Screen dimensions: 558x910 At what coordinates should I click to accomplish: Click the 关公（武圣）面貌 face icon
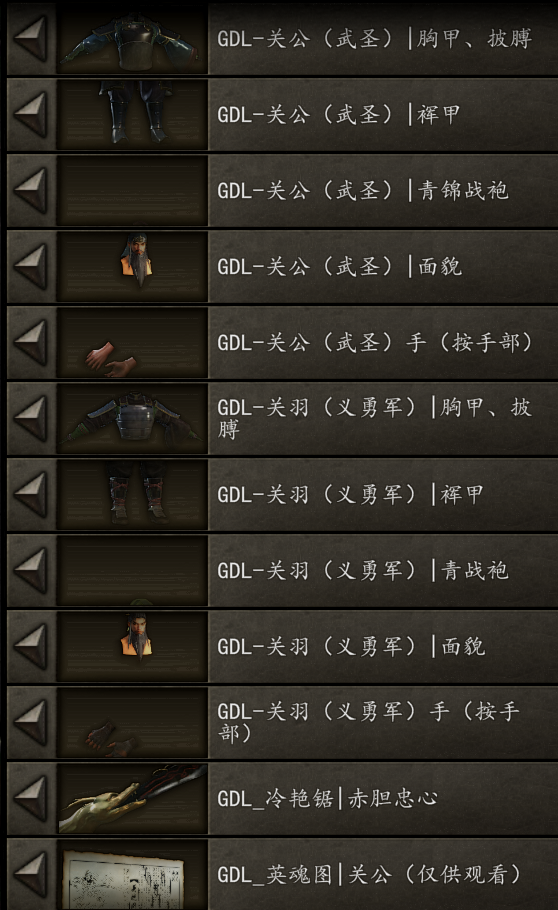(132, 266)
